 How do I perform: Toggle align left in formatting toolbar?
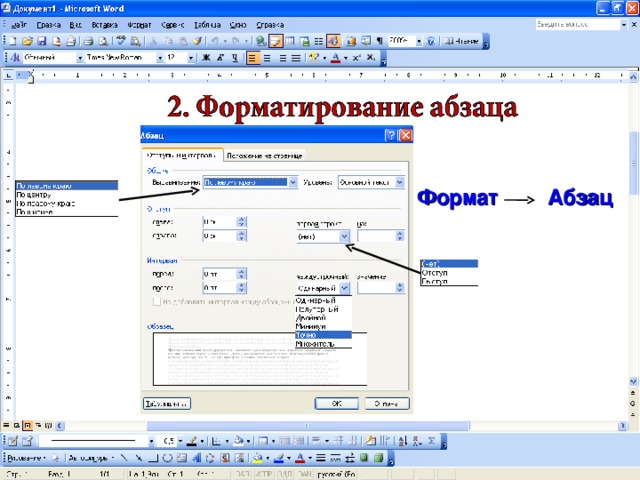coord(253,58)
